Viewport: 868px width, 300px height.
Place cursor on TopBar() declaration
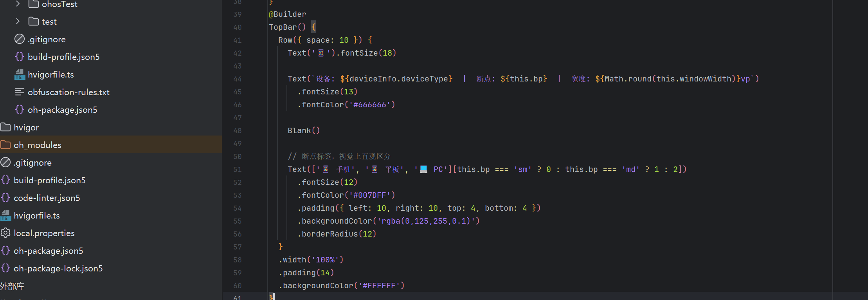287,27
